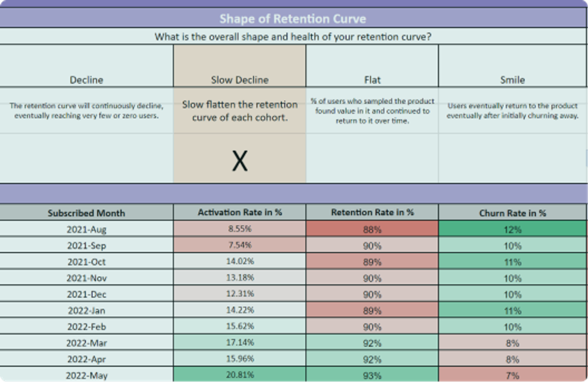Select the Smile column header
The image size is (588, 382).
point(512,80)
